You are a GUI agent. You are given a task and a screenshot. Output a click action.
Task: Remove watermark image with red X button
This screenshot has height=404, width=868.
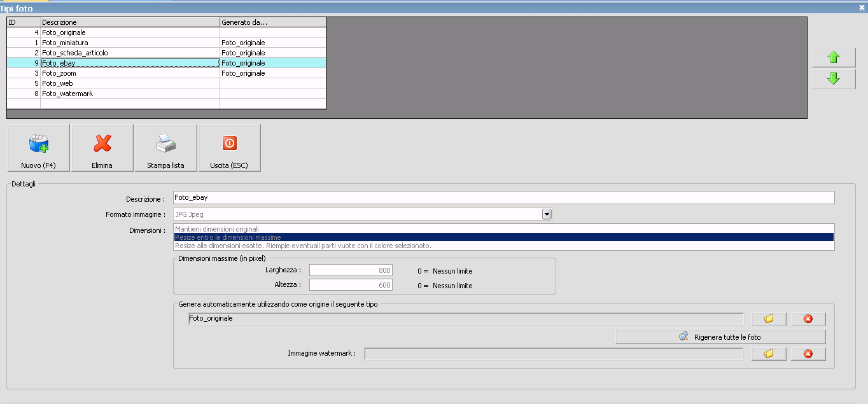(808, 354)
